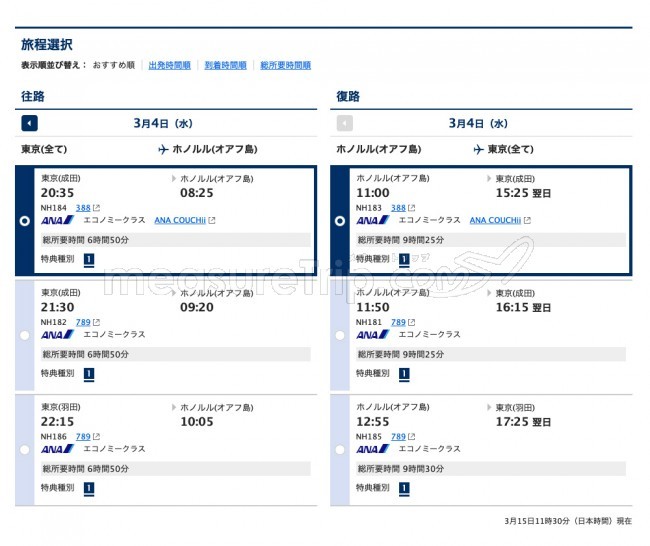
Task: Click previous-day arrow in 往路 date bar
Action: (x=29, y=123)
